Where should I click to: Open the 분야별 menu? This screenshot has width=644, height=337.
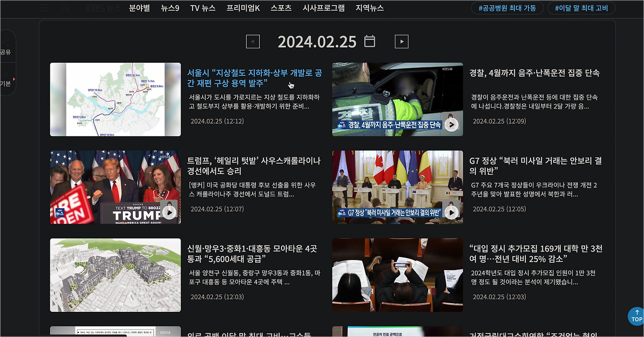point(139,8)
